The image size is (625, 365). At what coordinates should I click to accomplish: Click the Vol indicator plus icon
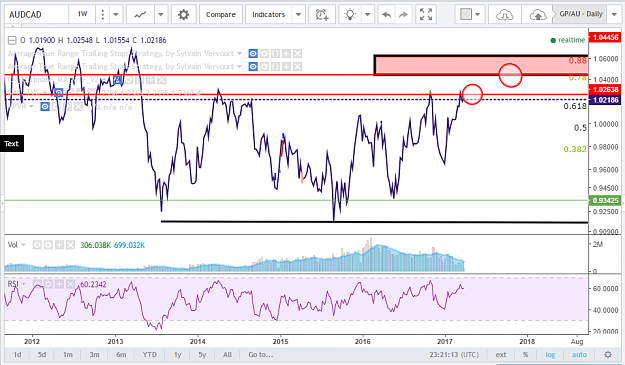click(59, 245)
